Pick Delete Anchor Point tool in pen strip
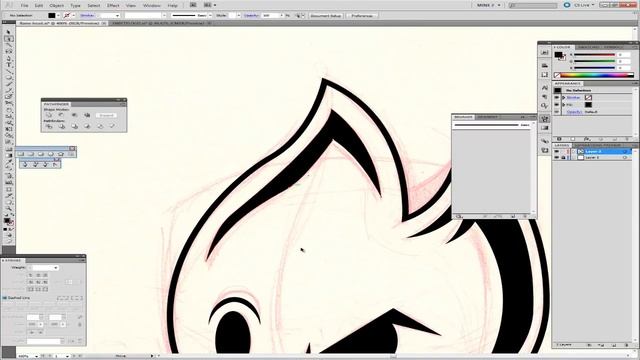Screen dimensions: 640x360 click(x=45, y=164)
